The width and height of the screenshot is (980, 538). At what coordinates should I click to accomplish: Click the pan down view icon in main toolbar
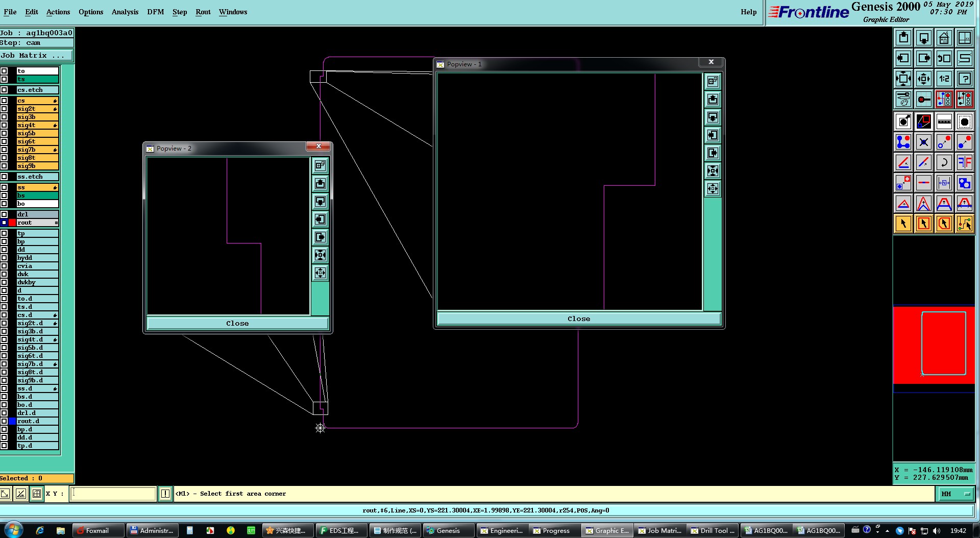click(x=924, y=38)
